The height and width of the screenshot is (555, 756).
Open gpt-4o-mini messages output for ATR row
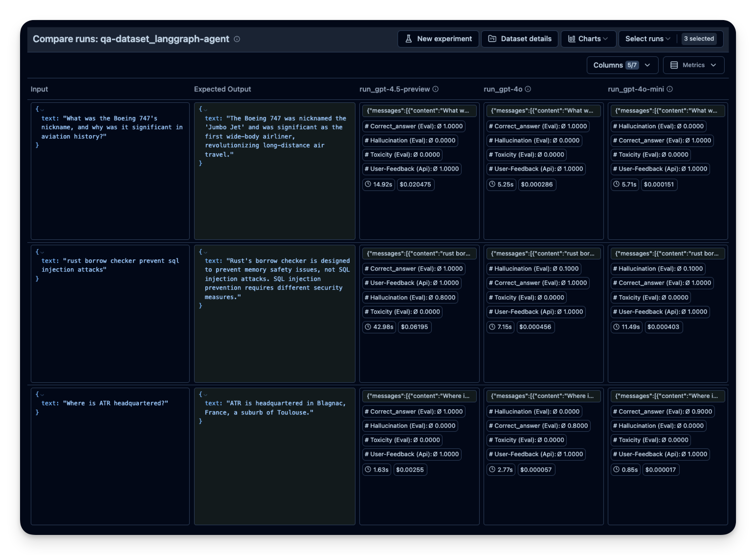pos(667,396)
